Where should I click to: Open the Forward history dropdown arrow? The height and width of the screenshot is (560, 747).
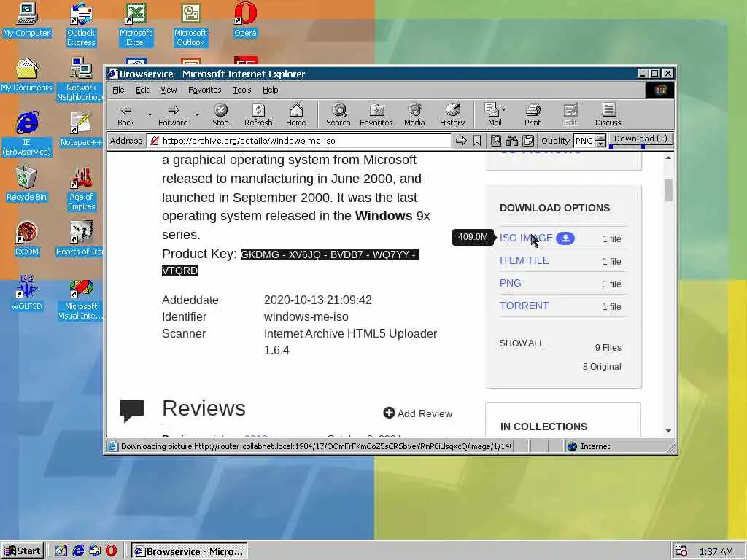click(197, 114)
